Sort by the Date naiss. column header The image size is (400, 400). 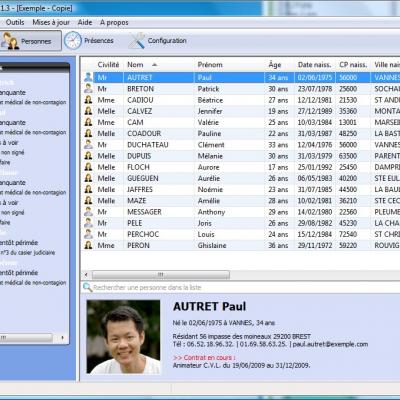(314, 65)
